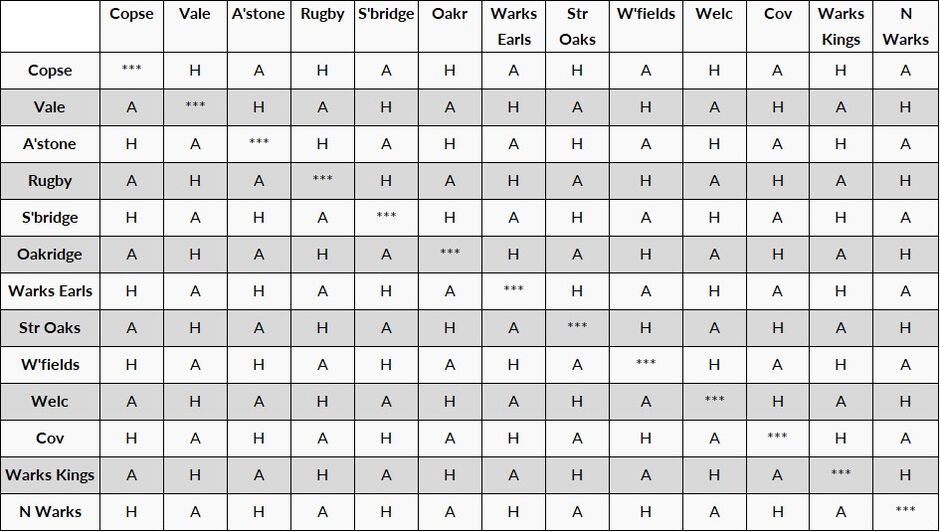Click Cov row under Warks Kings column
This screenshot has width=940, height=532.
click(x=841, y=438)
